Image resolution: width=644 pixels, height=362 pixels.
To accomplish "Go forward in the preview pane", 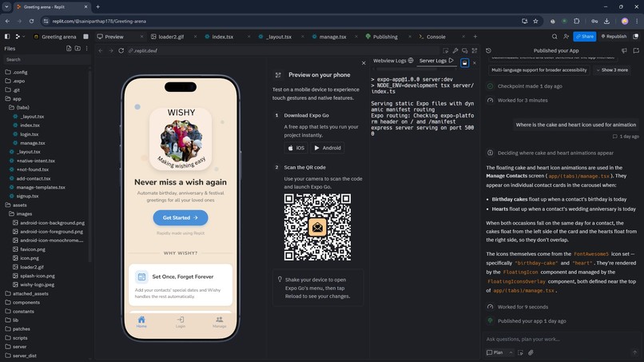I will point(111,50).
